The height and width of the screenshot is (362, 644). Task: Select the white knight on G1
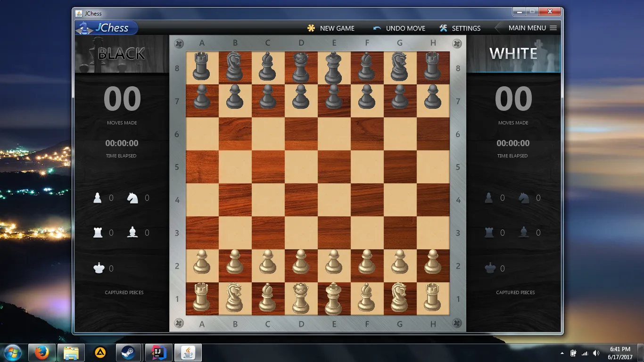(400, 299)
